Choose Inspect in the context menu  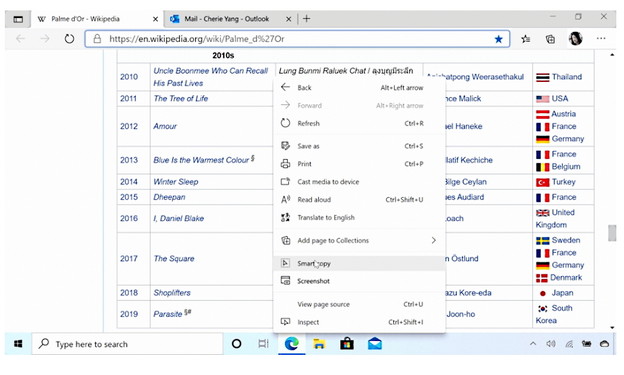tap(359, 322)
